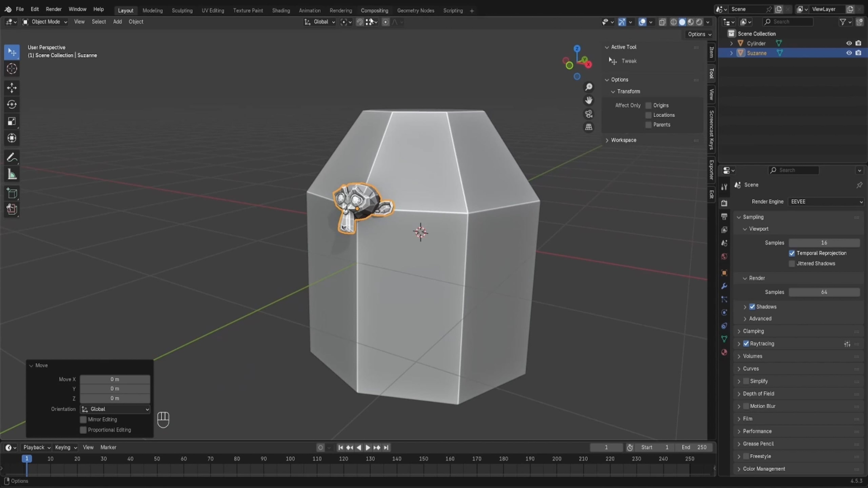Toggle camera view icon in viewport
This screenshot has width=868, height=488.
point(589,114)
